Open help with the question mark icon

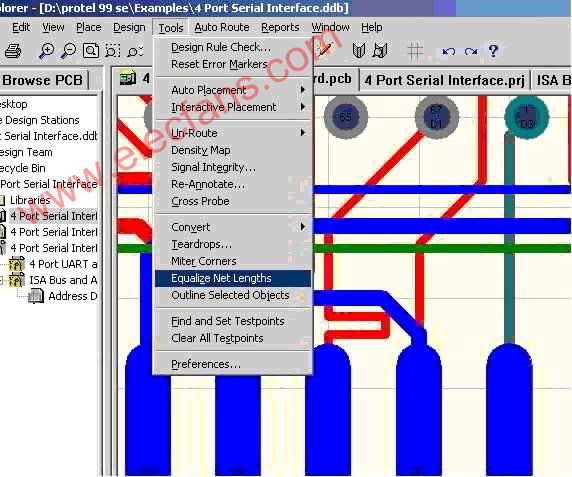[x=493, y=51]
